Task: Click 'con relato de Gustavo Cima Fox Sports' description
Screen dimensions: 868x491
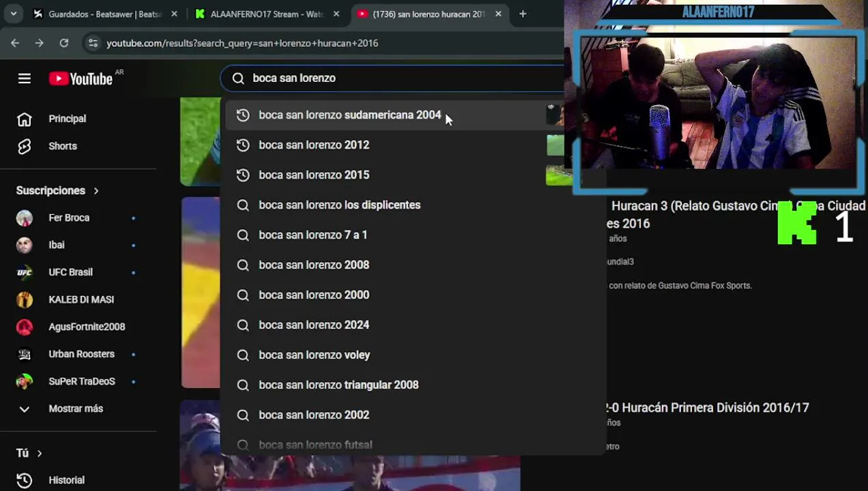Action: pyautogui.click(x=680, y=286)
